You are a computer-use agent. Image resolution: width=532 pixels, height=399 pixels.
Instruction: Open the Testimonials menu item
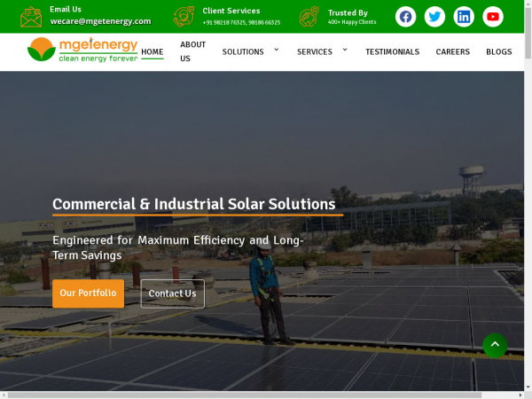pos(393,52)
